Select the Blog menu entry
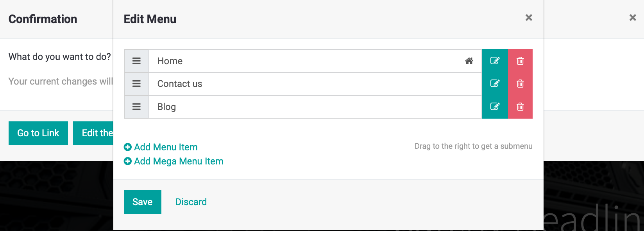The image size is (644, 231). pyautogui.click(x=166, y=107)
